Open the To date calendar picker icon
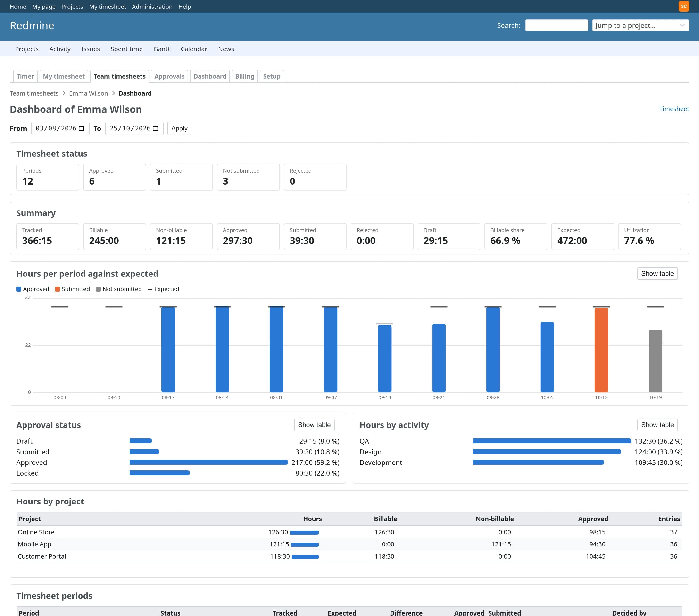699x616 pixels. pyautogui.click(x=155, y=128)
